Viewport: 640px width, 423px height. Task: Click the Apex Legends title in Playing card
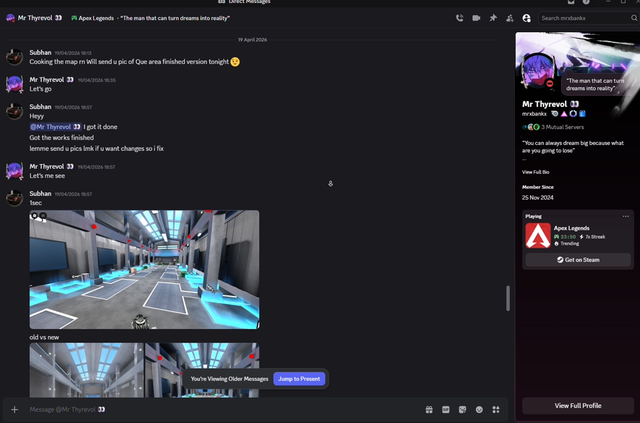pos(571,228)
